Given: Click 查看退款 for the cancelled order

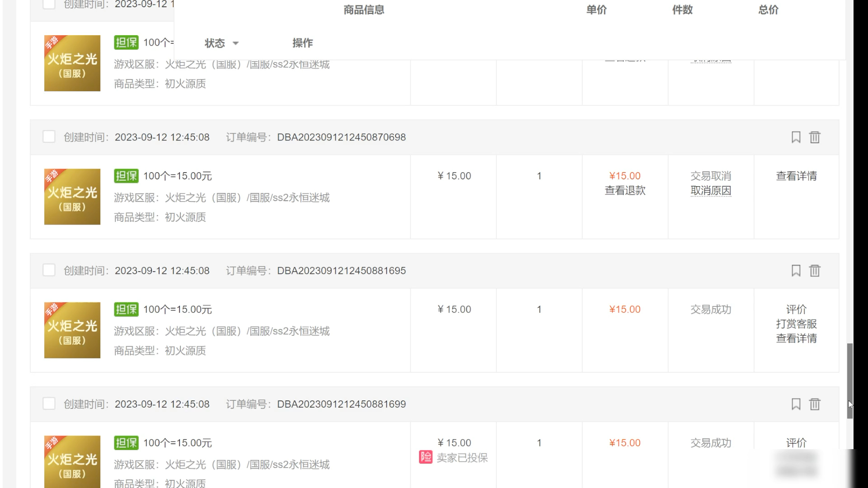Looking at the screenshot, I should coord(625,191).
